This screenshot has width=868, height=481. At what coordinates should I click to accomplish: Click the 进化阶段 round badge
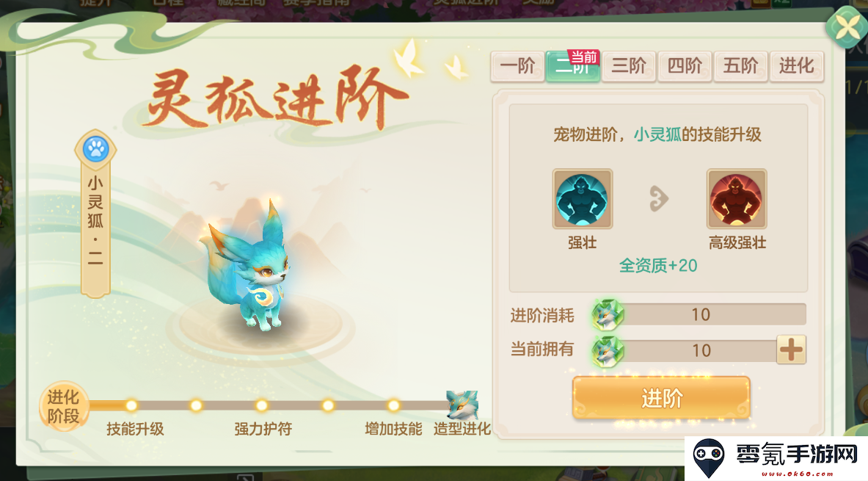(x=64, y=406)
